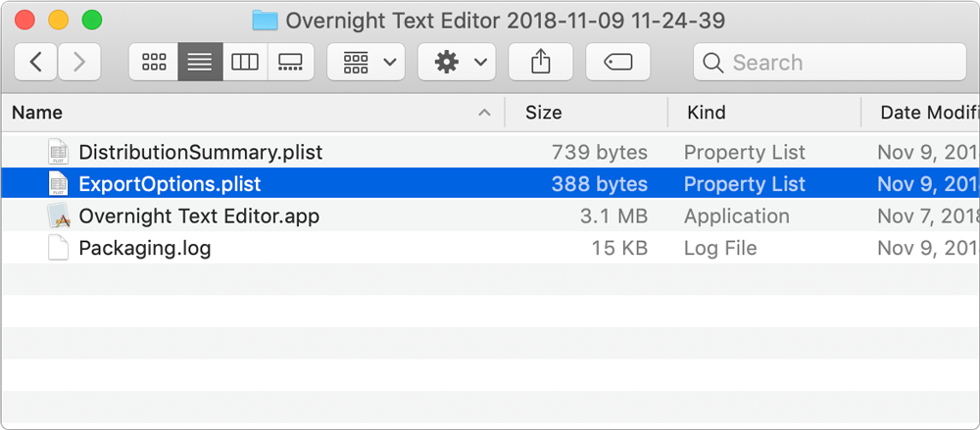Zoom the window with the green button
980x430 pixels.
[x=92, y=20]
